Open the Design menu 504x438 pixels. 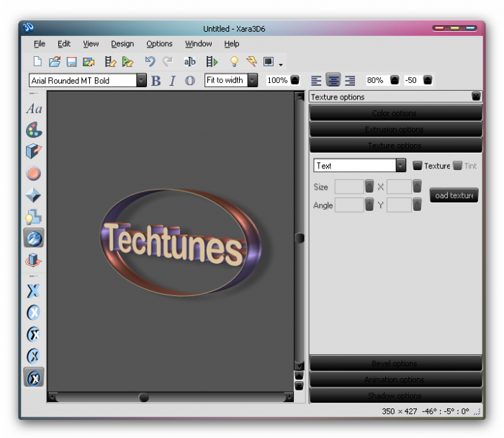tap(122, 44)
